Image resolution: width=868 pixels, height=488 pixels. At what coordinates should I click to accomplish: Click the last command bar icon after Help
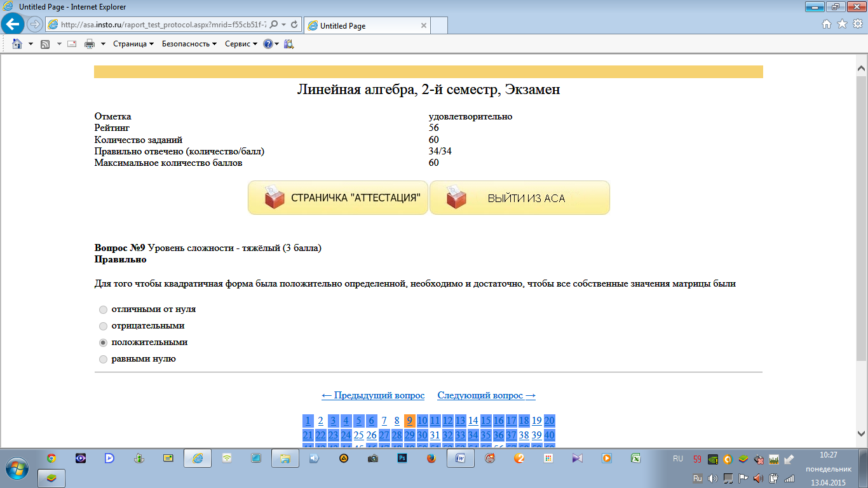[x=289, y=44]
